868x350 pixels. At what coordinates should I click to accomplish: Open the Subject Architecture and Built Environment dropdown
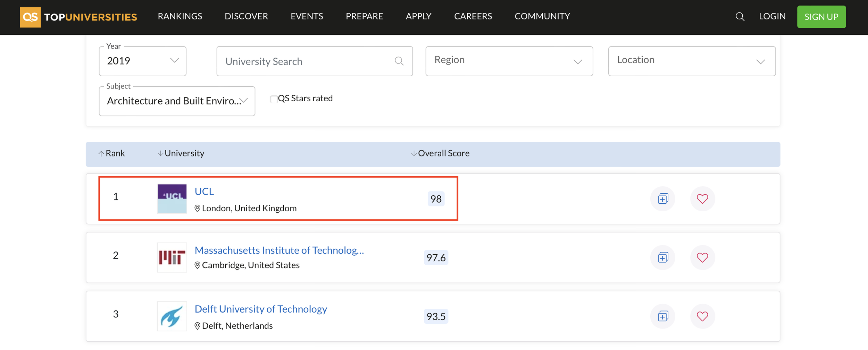pyautogui.click(x=177, y=101)
